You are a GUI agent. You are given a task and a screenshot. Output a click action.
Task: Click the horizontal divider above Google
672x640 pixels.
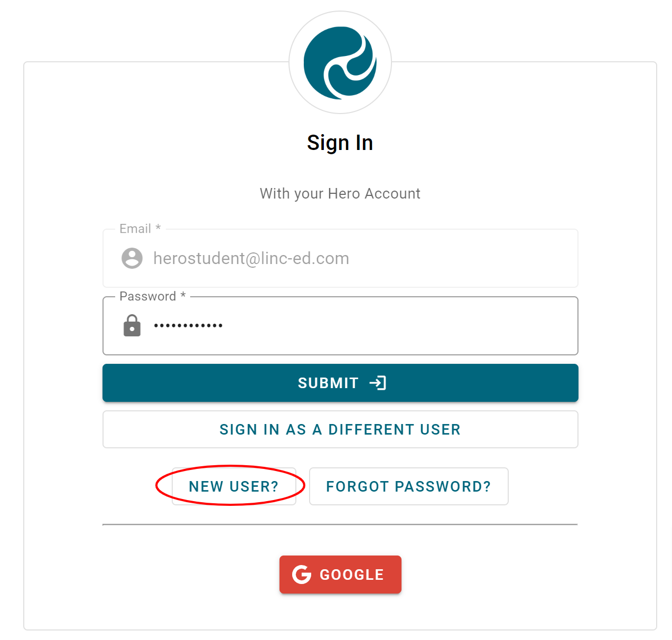340,525
